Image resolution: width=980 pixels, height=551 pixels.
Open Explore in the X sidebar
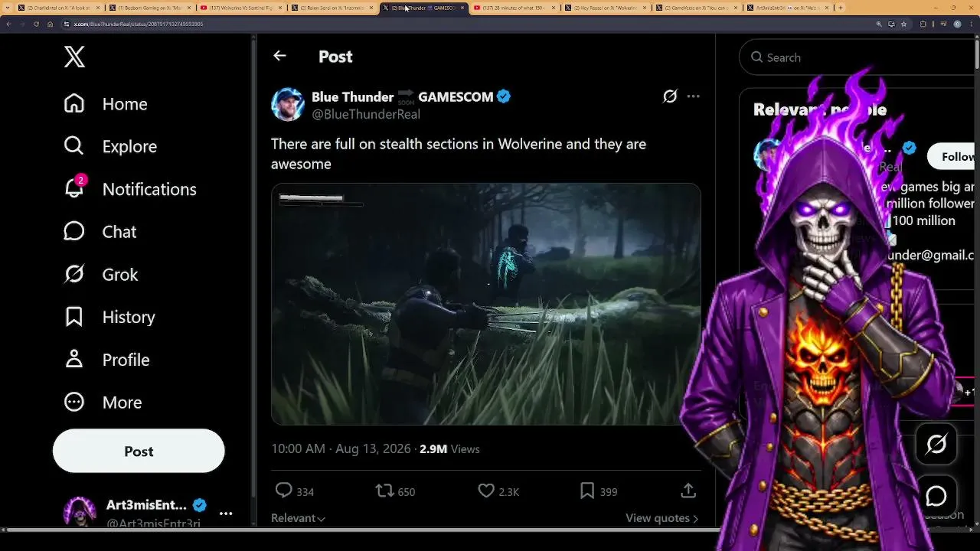[110, 146]
